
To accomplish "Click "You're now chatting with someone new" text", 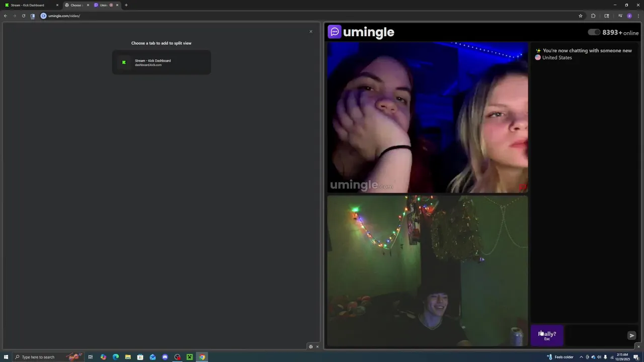I will [x=587, y=50].
